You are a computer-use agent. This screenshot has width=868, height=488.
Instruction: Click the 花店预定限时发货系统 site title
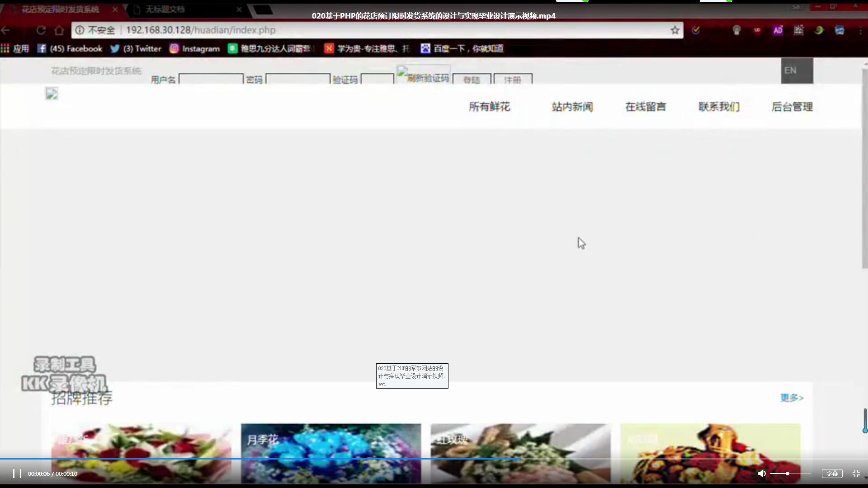coord(96,71)
